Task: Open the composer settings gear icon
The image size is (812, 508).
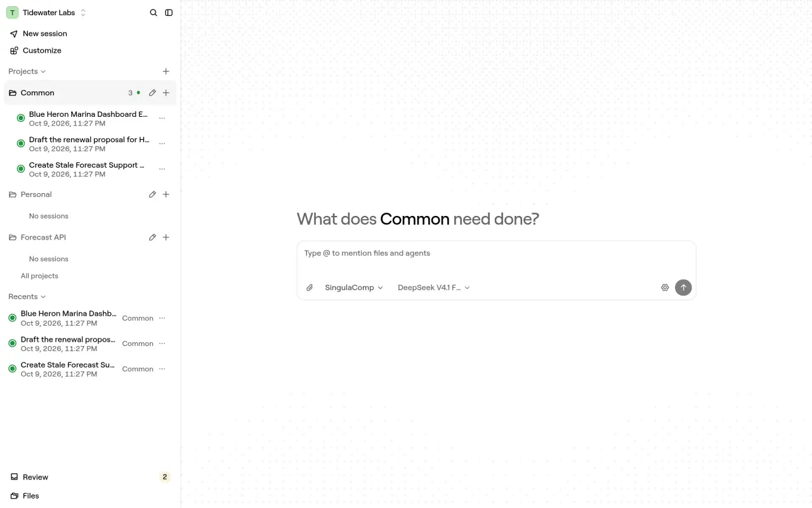Action: (x=665, y=288)
